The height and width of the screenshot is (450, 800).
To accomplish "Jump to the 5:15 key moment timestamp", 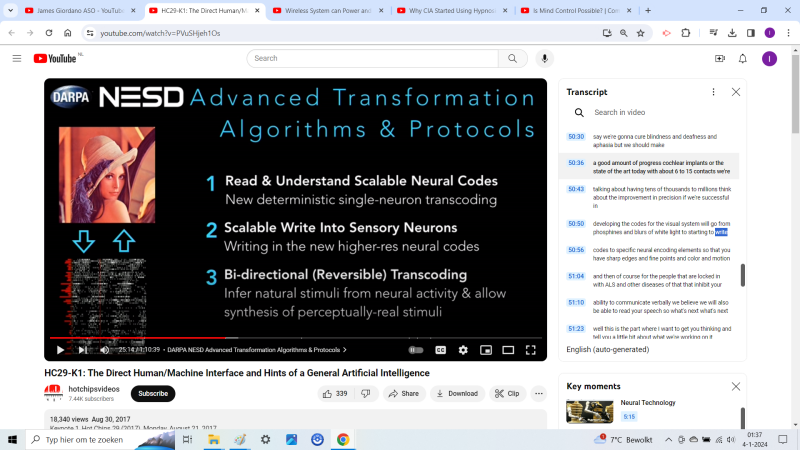I will click(x=629, y=417).
